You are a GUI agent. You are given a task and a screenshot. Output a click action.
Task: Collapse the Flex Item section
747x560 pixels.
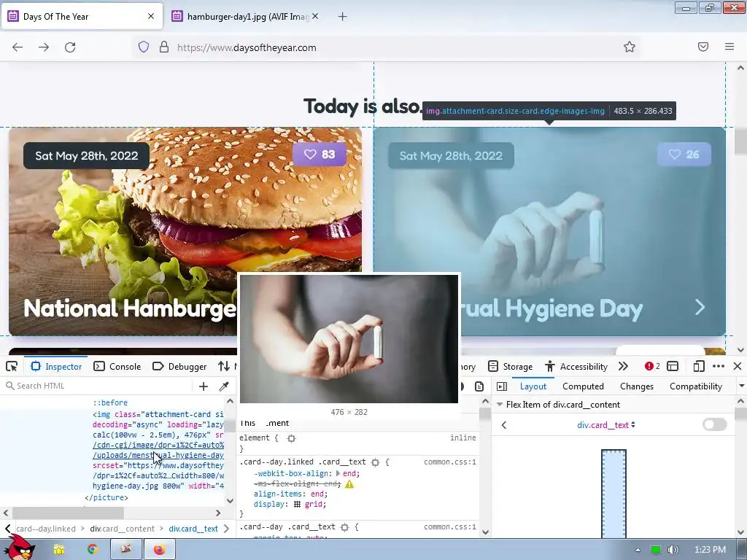[x=500, y=404]
